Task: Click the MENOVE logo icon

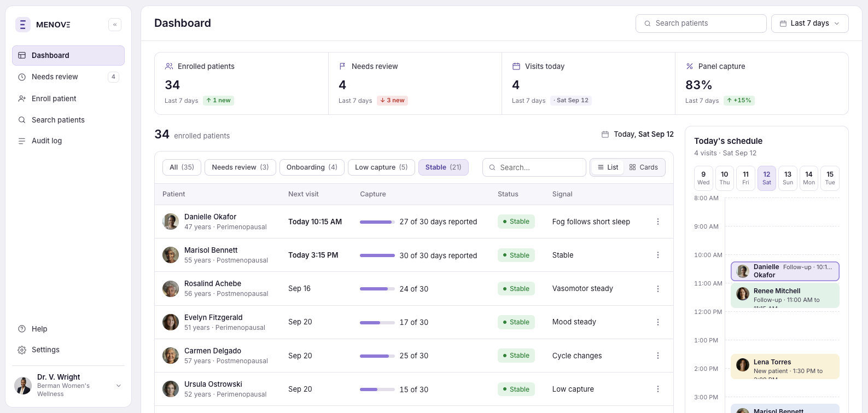Action: coord(22,25)
